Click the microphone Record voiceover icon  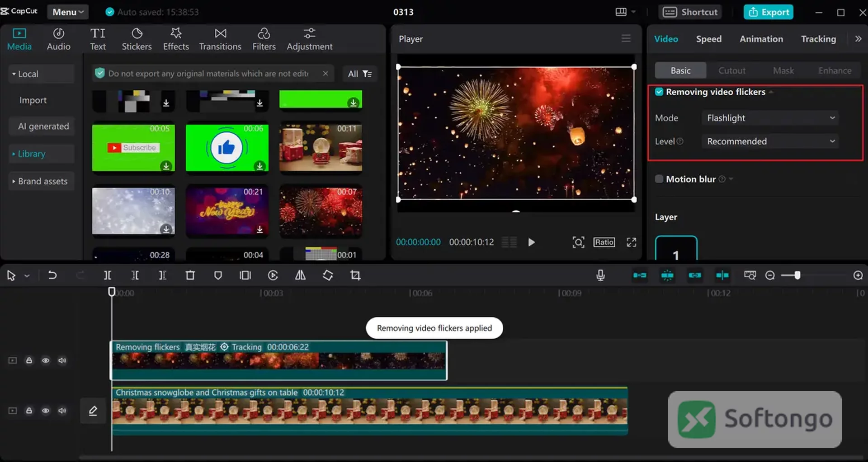[600, 275]
